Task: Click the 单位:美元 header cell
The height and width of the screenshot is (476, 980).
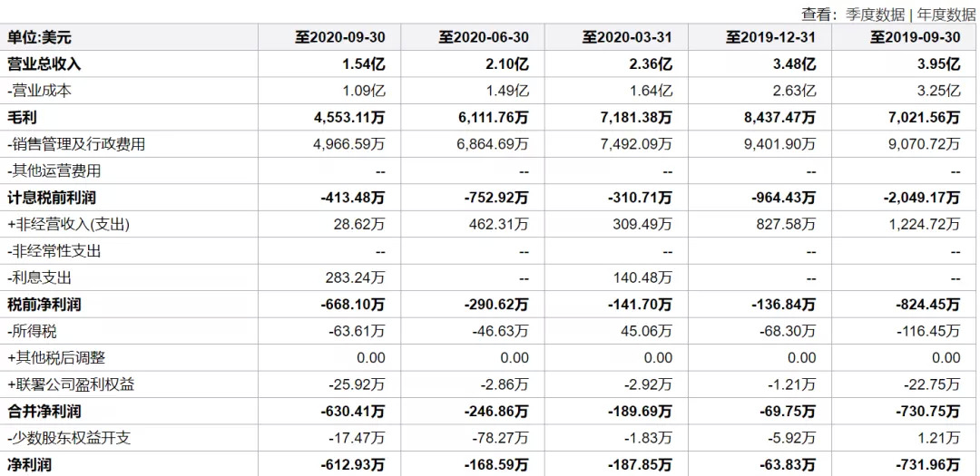Action: 40,37
